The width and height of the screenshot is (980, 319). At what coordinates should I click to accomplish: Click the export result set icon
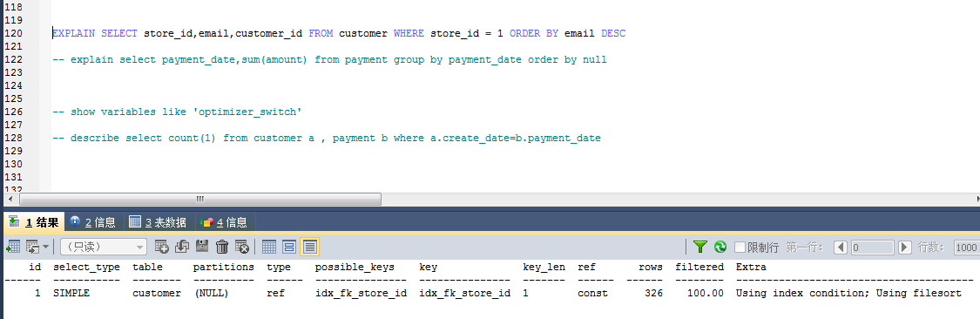pos(12,247)
